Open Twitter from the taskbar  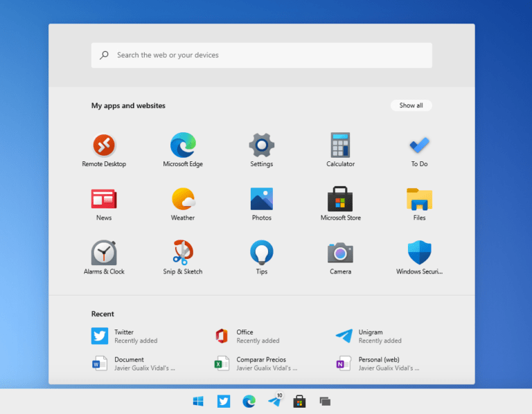pos(224,402)
